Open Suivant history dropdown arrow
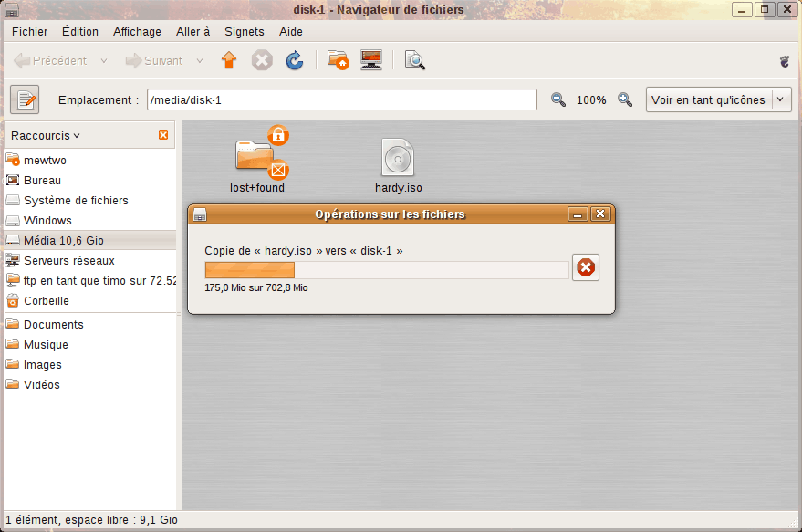Viewport: 802px width, 532px height. 200,60
